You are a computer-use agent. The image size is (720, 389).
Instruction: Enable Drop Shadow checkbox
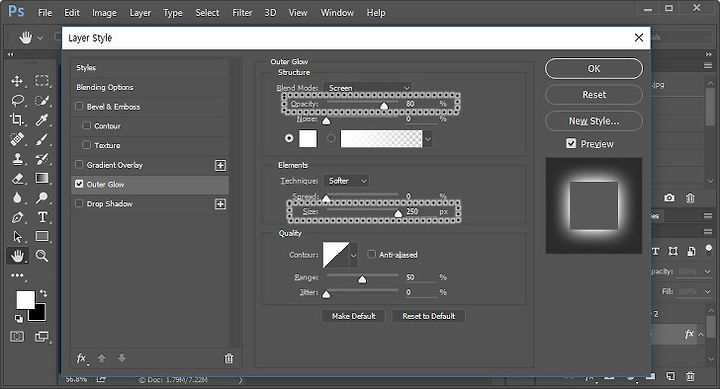pyautogui.click(x=79, y=203)
